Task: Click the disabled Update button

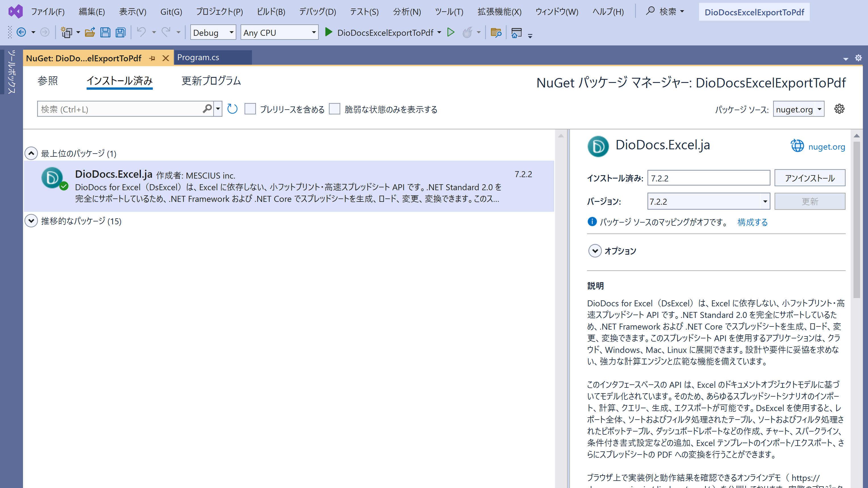Action: coord(810,201)
